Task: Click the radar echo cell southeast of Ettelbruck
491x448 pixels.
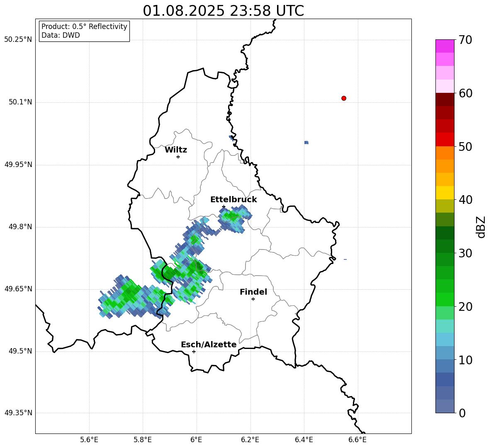Action: [235, 219]
